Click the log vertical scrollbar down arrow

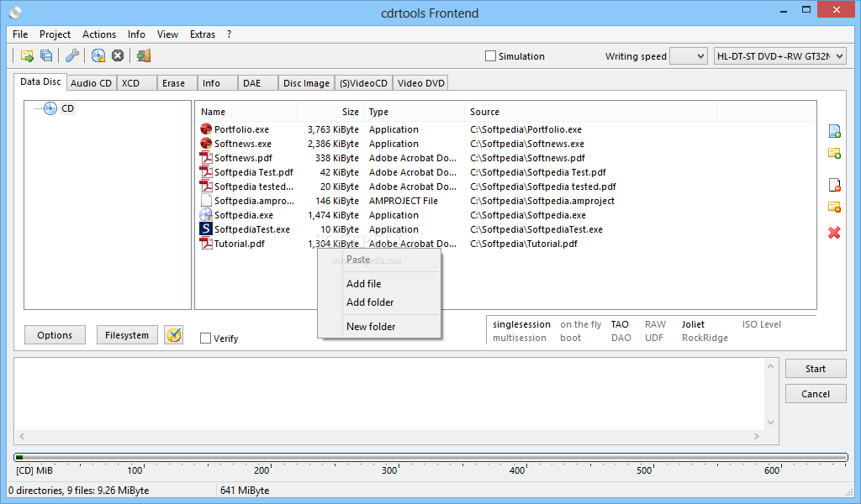tap(770, 423)
